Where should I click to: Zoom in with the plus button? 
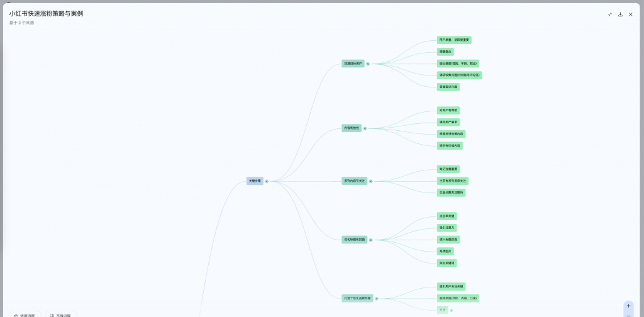click(628, 306)
